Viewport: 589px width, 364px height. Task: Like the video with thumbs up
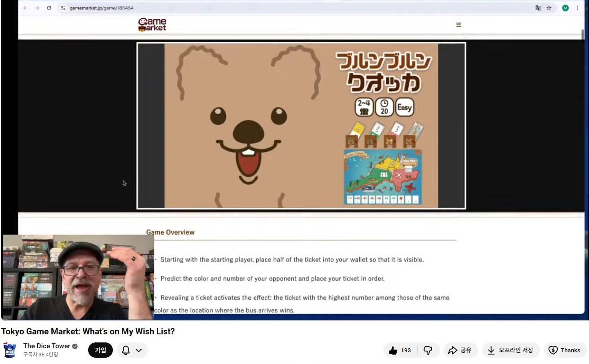(400, 351)
